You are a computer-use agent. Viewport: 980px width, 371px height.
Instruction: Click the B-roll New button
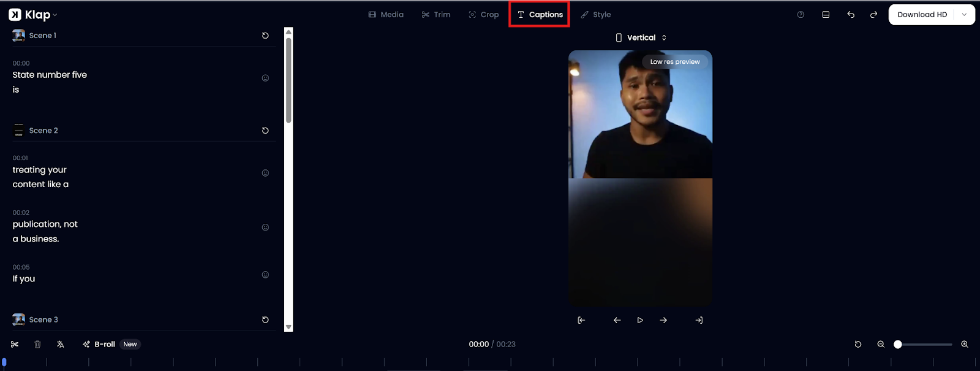coord(111,345)
